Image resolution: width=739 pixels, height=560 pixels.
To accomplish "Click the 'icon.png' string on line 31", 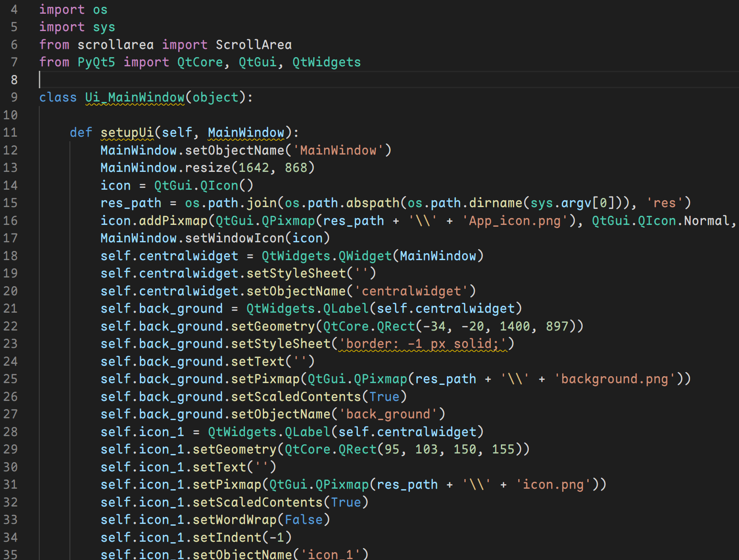I will tap(553, 485).
